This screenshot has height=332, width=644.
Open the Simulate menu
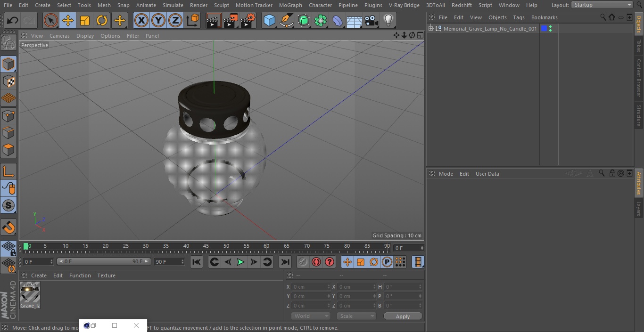tap(173, 5)
